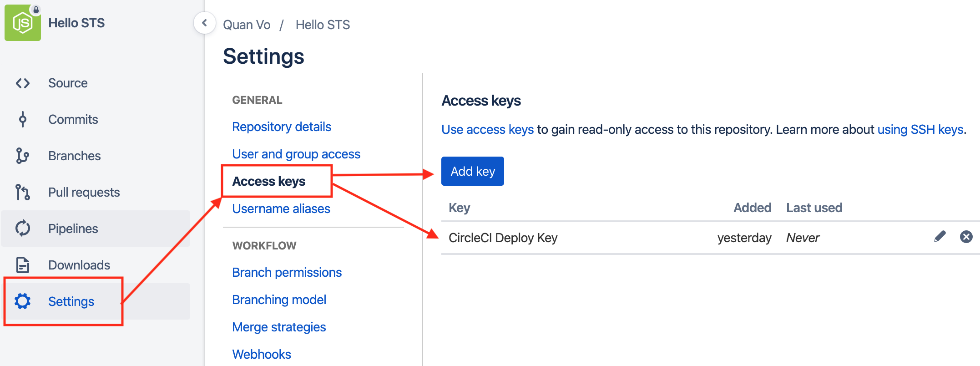
Task: Click the Downloads document icon
Action: pos(22,265)
